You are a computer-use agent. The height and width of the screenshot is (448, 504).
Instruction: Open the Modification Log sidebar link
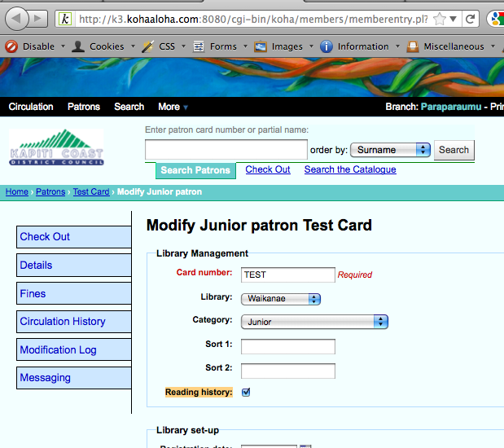[73, 349]
